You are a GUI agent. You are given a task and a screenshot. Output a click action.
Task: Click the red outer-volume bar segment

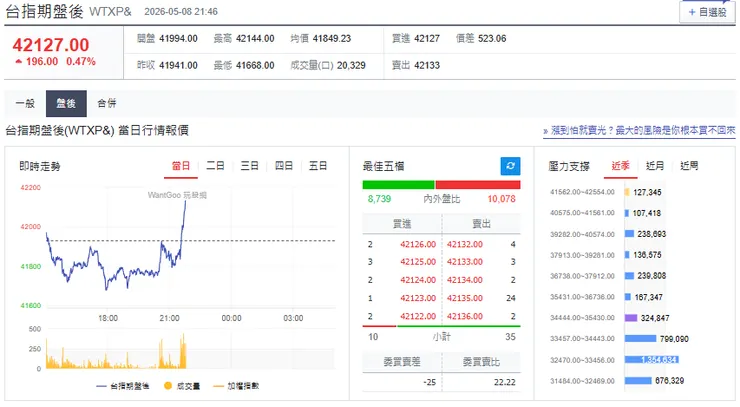[478, 185]
